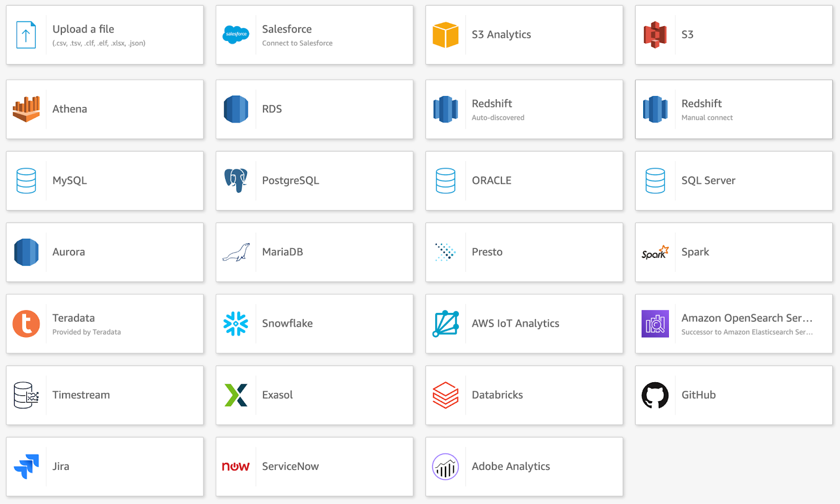Choose the MariaDB seal logo
The width and height of the screenshot is (840, 504).
(x=236, y=252)
